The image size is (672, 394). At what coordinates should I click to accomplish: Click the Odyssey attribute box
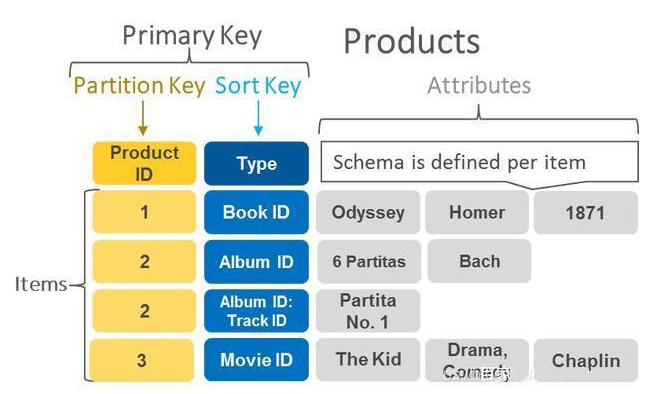click(368, 212)
